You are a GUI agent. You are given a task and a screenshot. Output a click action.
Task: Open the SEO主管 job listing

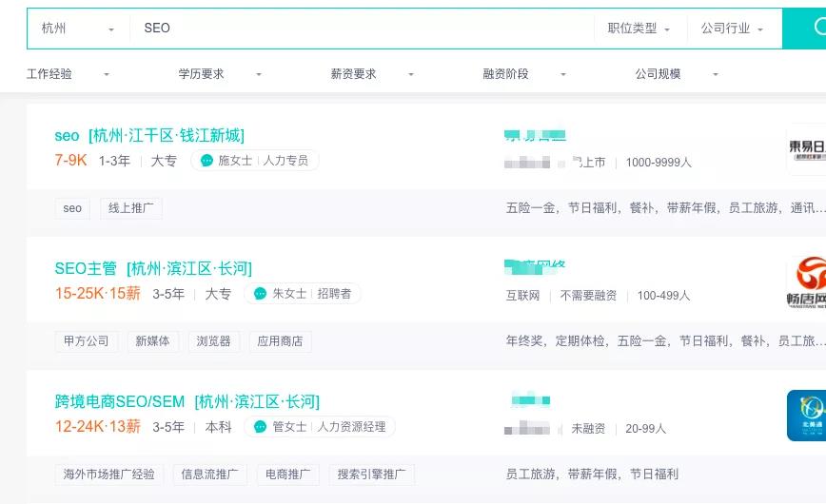[x=153, y=268]
